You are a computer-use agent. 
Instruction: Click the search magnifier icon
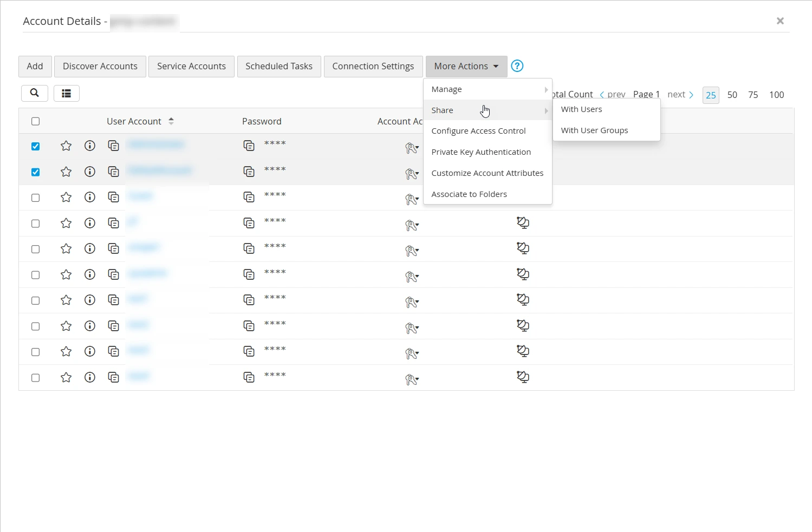point(34,93)
